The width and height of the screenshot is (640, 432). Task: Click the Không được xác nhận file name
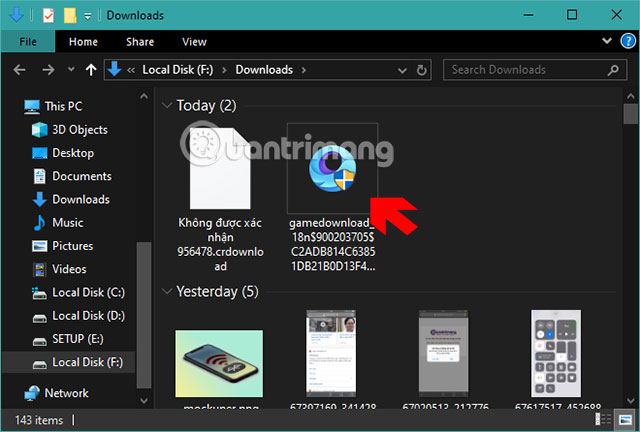point(220,245)
